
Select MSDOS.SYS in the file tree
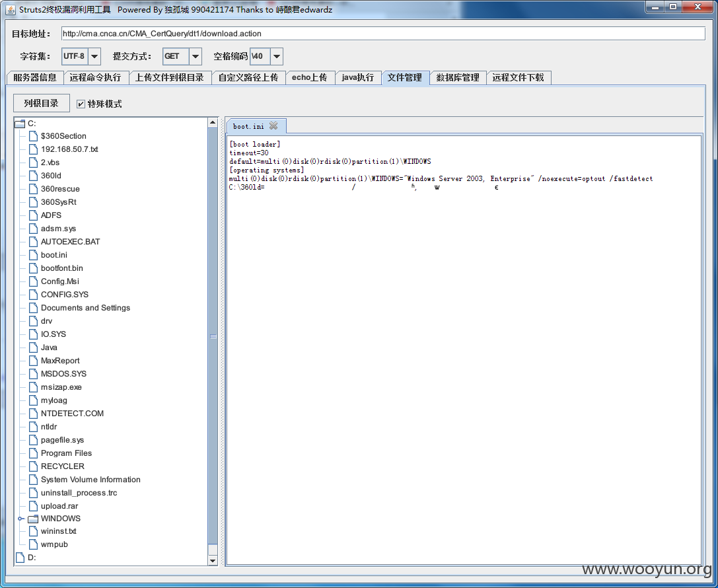(x=63, y=374)
